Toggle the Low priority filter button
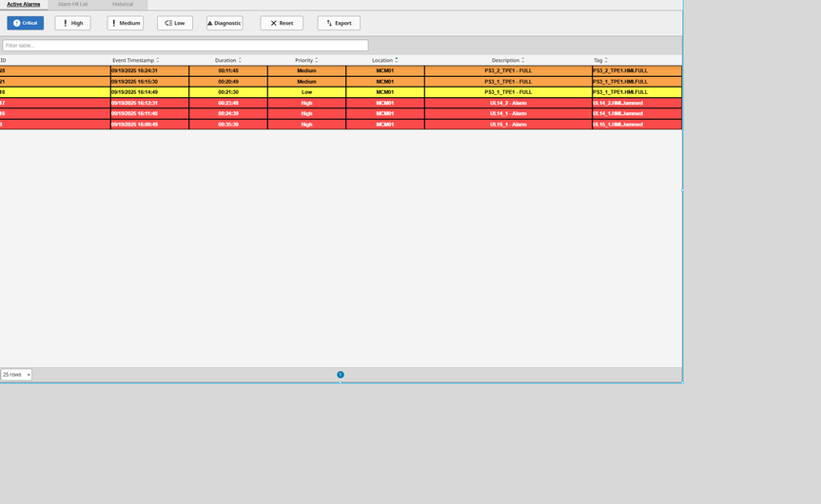Screen dimensions: 821x504 pyautogui.click(x=174, y=23)
